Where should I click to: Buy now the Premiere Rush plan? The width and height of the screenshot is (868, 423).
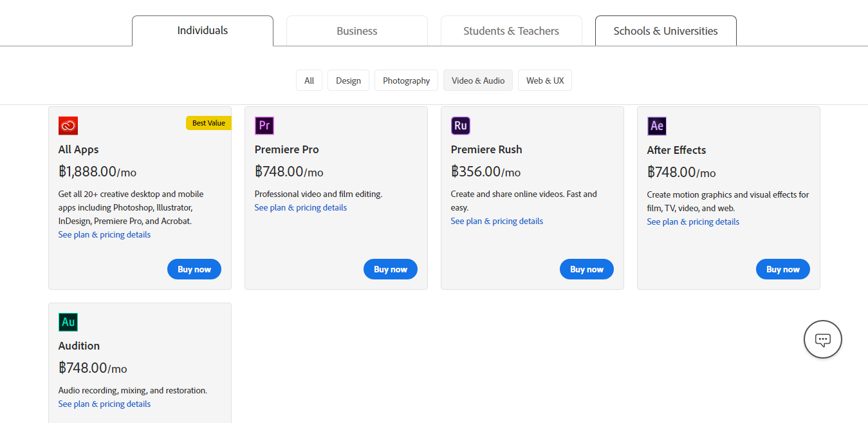(587, 269)
